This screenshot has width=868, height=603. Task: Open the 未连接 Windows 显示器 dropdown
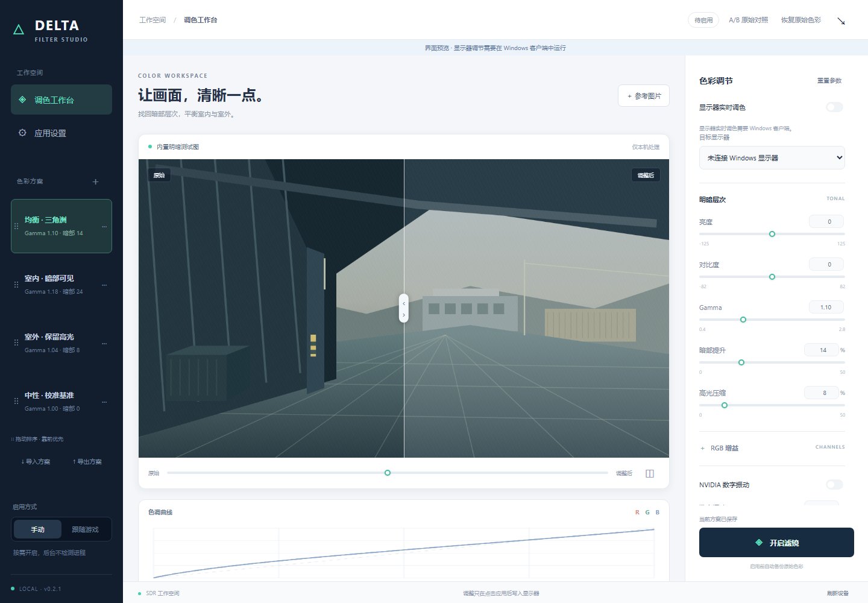point(772,158)
